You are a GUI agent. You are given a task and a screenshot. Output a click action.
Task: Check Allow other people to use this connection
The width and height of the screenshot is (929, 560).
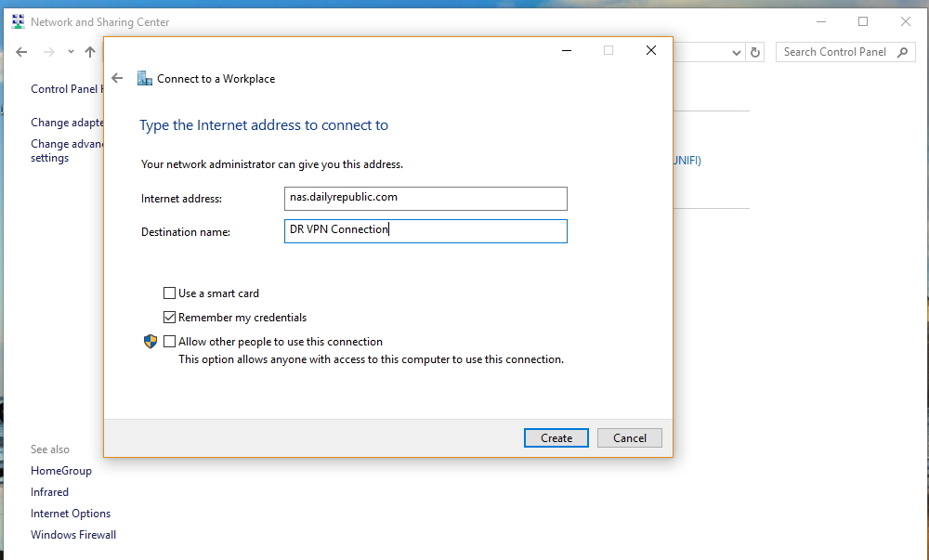(x=169, y=342)
